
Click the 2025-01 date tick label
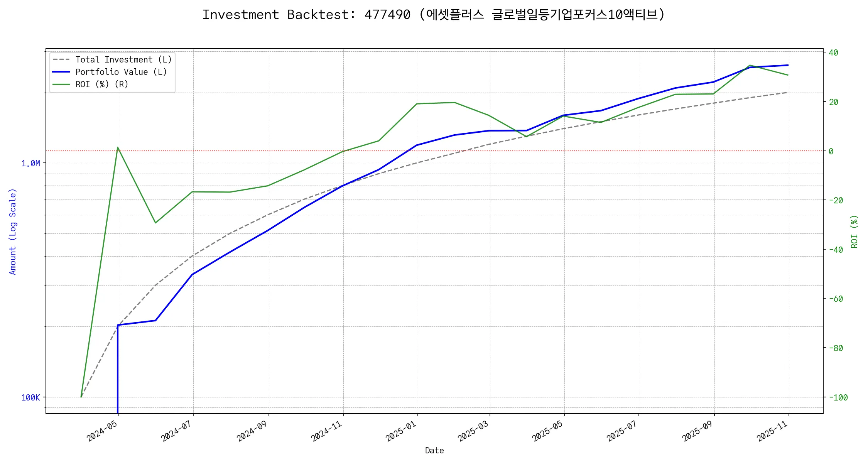[401, 431]
